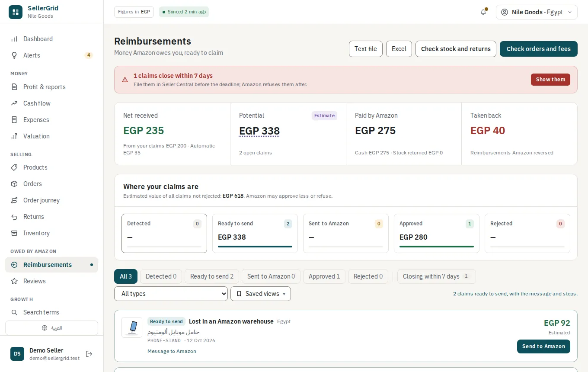
Task: Open the Approved EGP 280 status card
Action: click(x=437, y=233)
